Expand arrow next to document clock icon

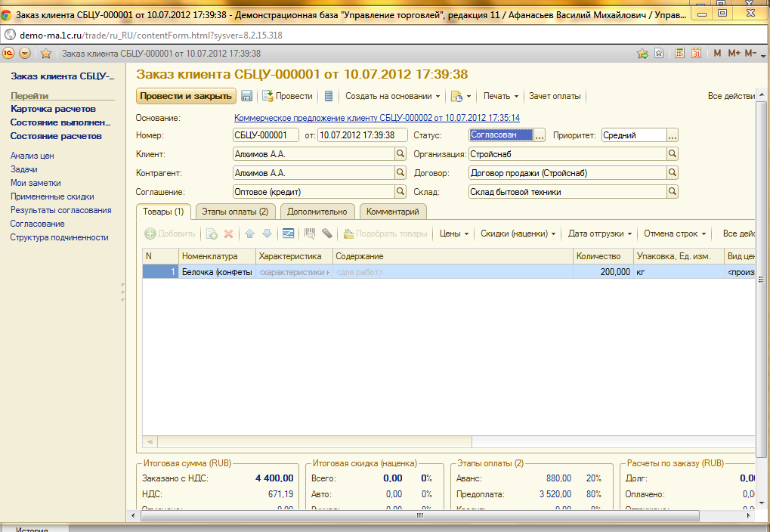468,96
